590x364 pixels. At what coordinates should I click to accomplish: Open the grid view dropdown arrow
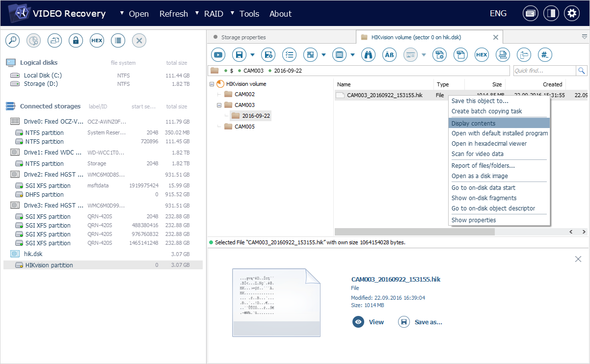coord(323,54)
